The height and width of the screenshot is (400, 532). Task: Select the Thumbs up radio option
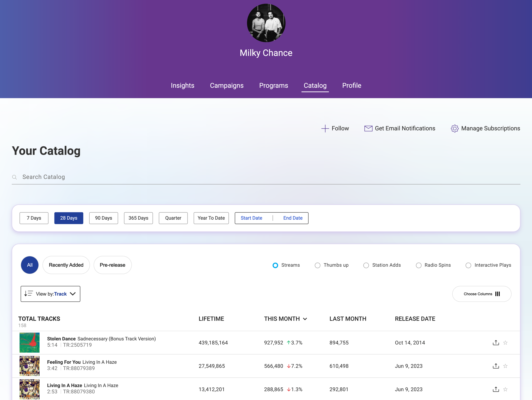pyautogui.click(x=317, y=265)
